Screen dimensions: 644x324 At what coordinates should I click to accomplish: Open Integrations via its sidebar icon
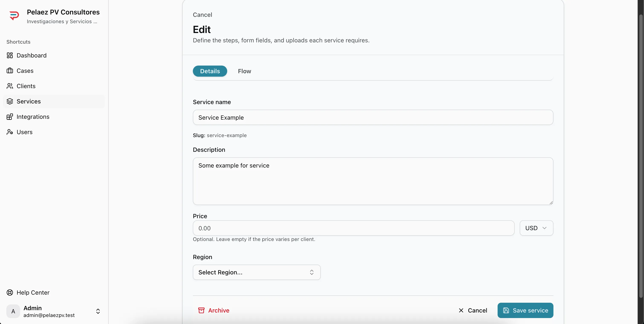point(10,117)
